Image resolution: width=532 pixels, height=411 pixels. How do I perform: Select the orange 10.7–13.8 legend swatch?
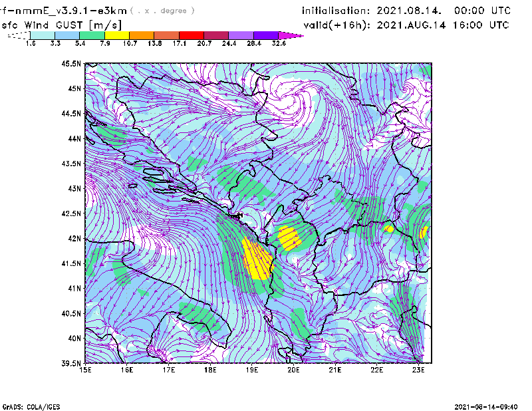coord(142,35)
